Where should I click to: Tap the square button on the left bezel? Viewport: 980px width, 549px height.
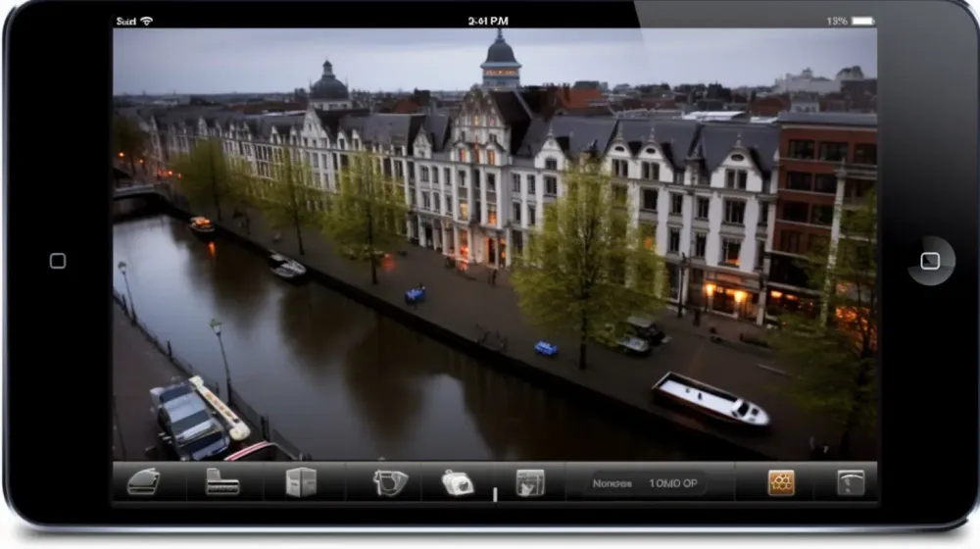coord(58,261)
